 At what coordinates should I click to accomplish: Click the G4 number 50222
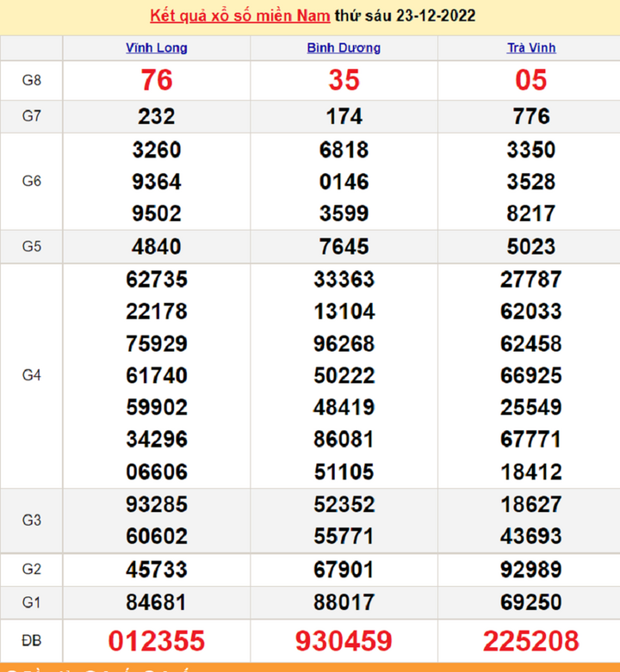(344, 376)
